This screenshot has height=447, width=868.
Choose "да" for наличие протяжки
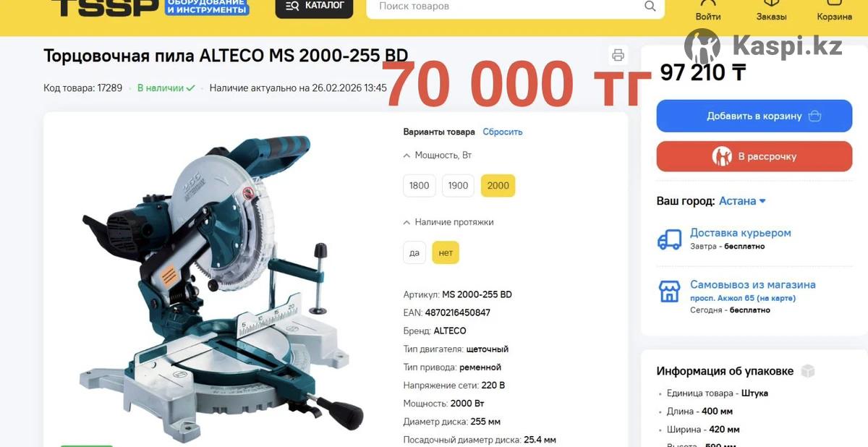[x=414, y=252]
